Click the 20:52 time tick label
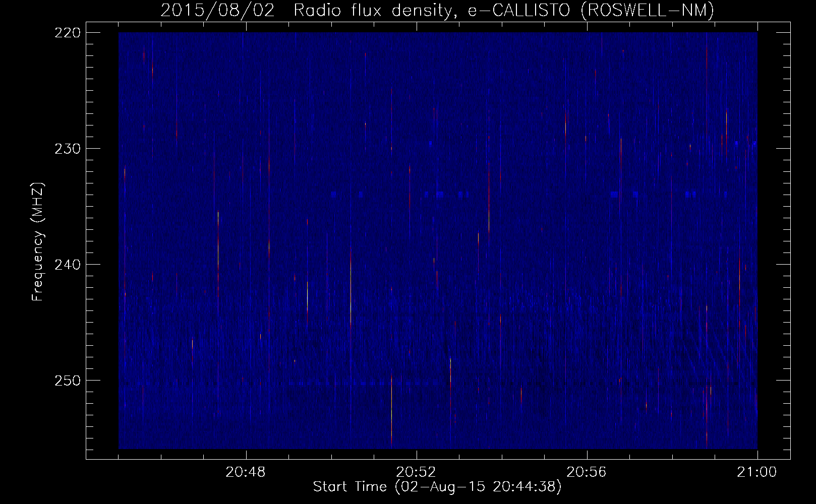The image size is (816, 504). click(x=416, y=472)
